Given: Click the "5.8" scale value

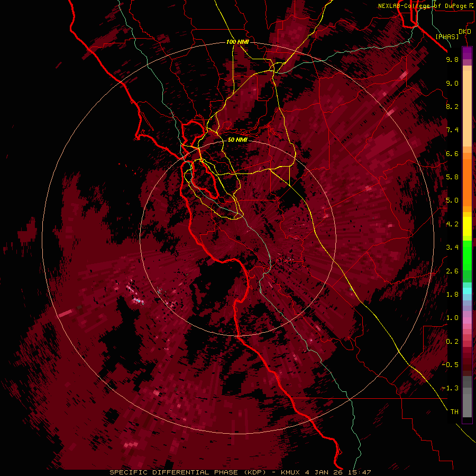Looking at the screenshot, I should point(452,177).
